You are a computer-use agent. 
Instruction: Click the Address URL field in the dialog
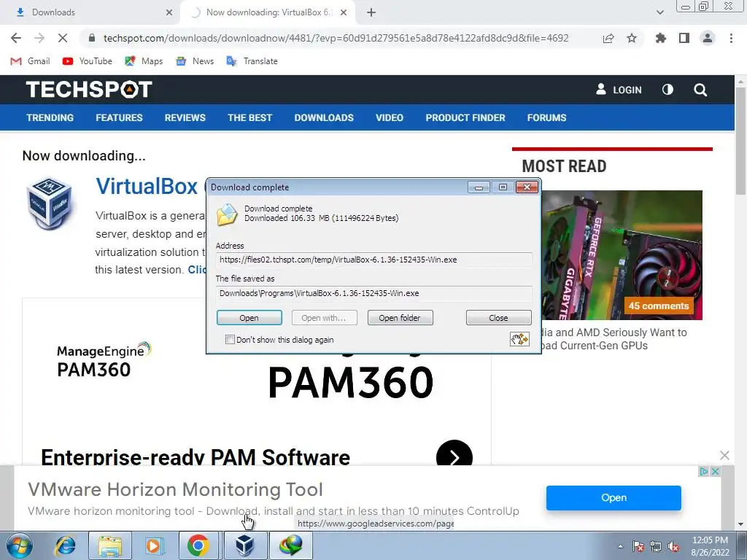[373, 260]
